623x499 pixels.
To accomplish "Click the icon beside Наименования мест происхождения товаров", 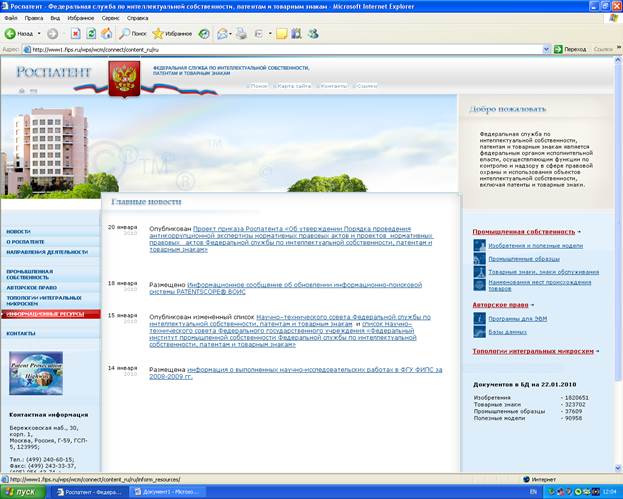I will (x=480, y=284).
